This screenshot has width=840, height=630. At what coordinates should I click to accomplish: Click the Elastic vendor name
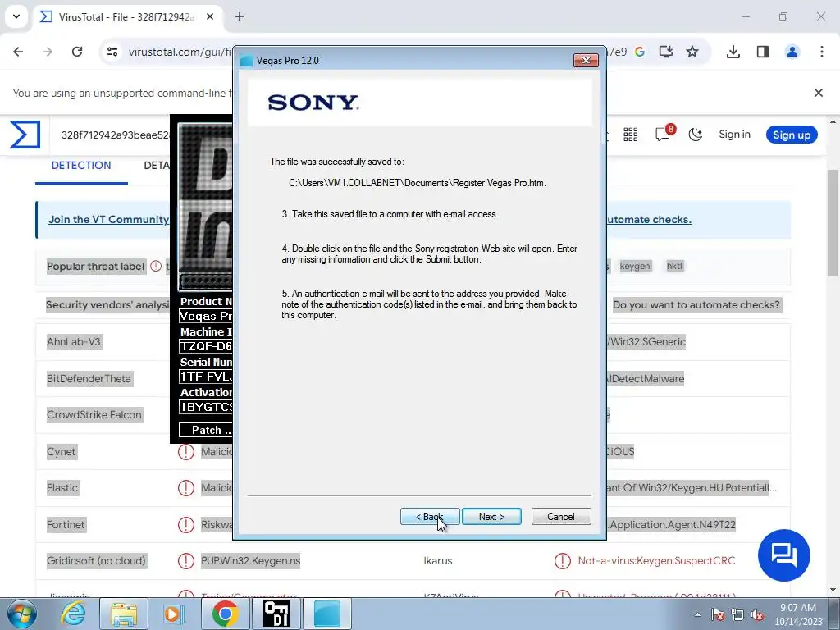[62, 487]
